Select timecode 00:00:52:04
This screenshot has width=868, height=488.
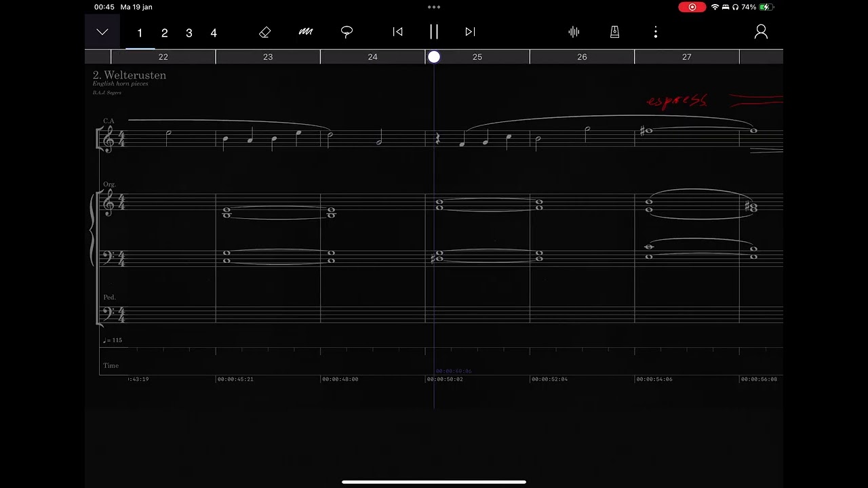(550, 380)
